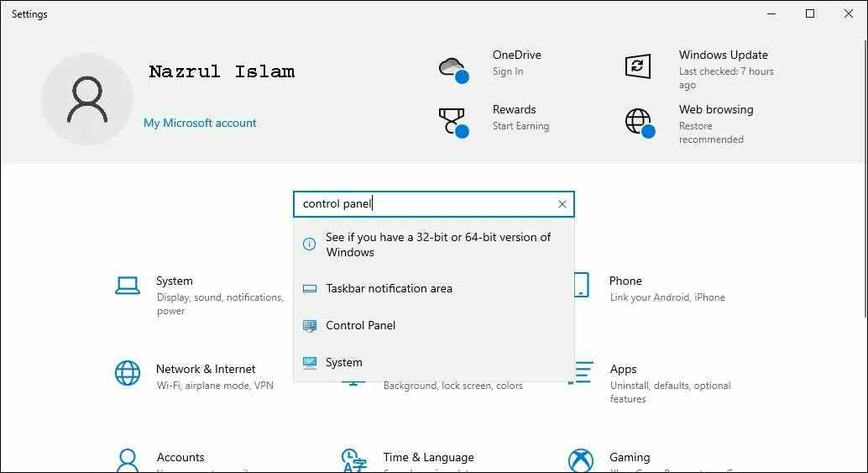Open the Gaming settings category
This screenshot has height=473, width=868.
pos(630,458)
